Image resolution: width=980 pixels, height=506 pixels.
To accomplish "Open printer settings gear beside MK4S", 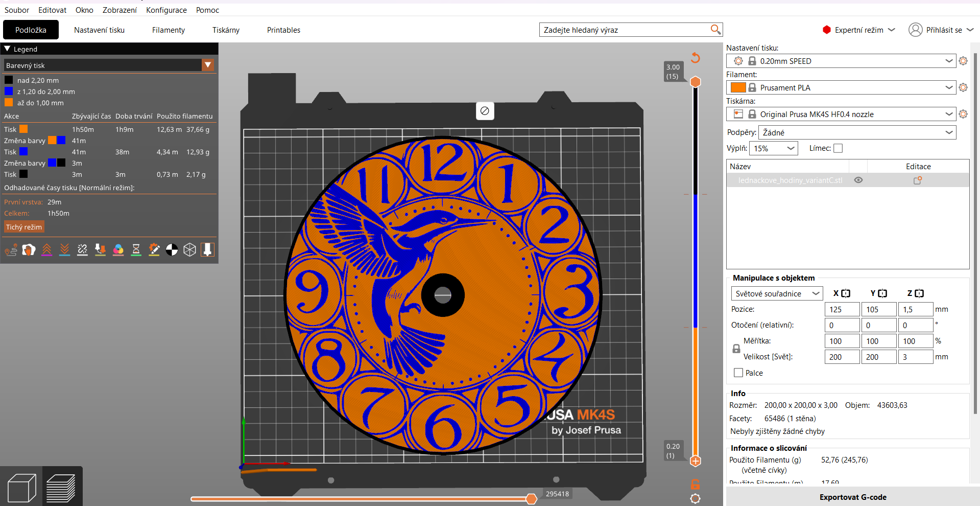I will [x=963, y=114].
